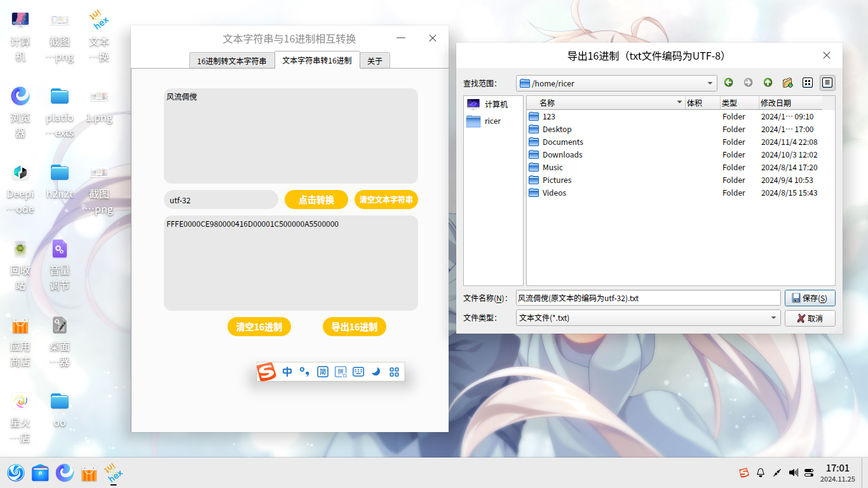868x488 pixels.
Task: Open Sogou toolbox grid icon
Action: [x=394, y=372]
